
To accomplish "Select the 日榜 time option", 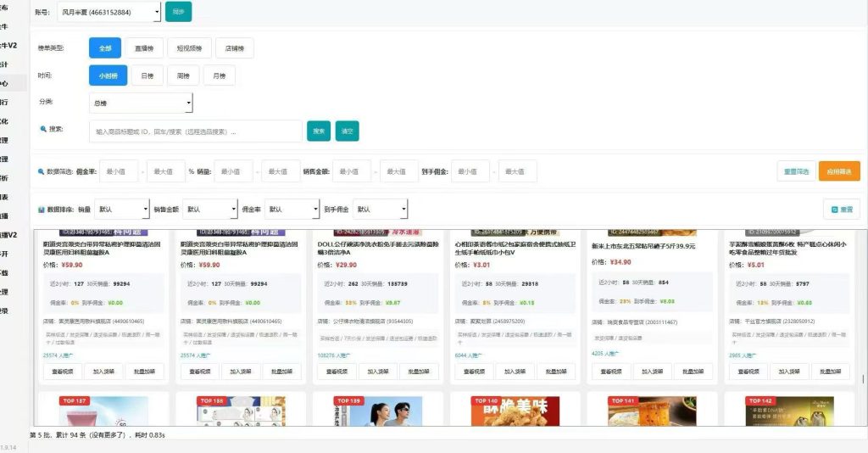I will 147,75.
